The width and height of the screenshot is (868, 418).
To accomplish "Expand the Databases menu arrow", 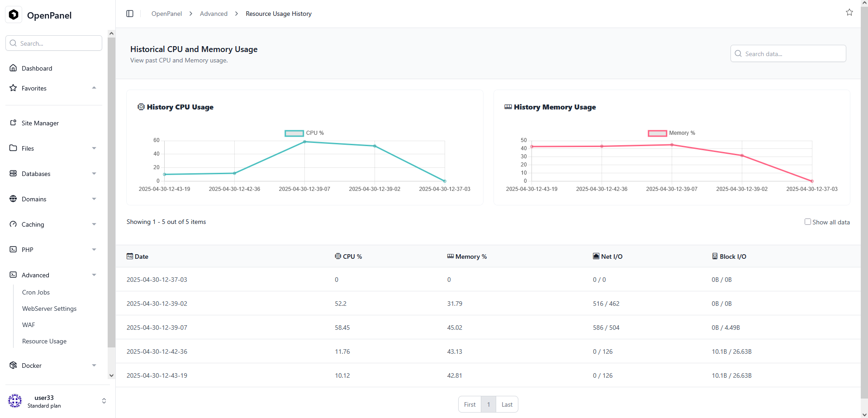I will click(94, 174).
